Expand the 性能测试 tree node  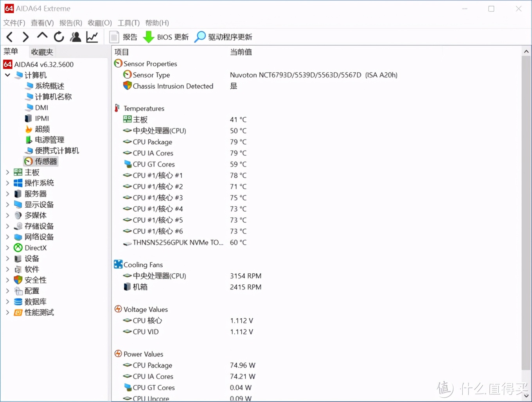coord(7,312)
